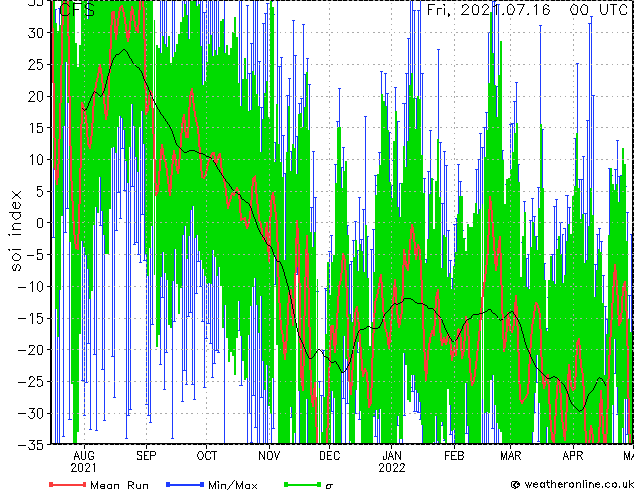Click the 'Min/Max' legend label
This screenshot has width=634, height=490.
pyautogui.click(x=232, y=485)
